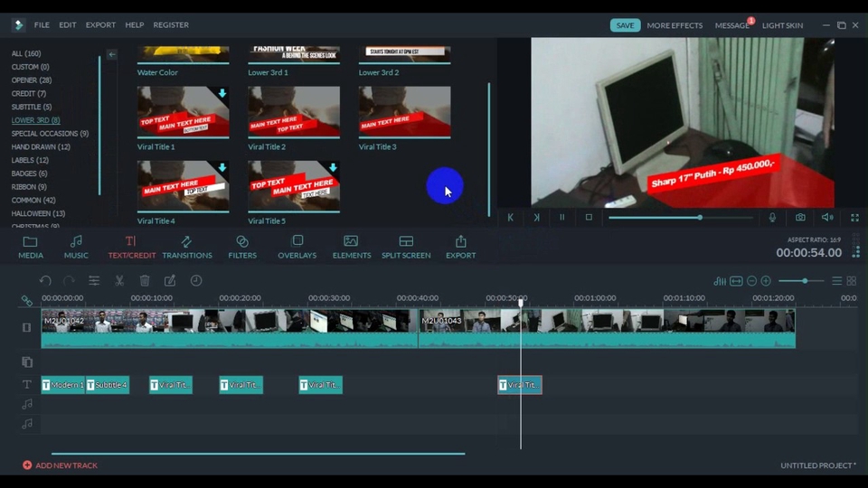The height and width of the screenshot is (488, 868).
Task: Jump to previous frame in preview
Action: click(510, 218)
